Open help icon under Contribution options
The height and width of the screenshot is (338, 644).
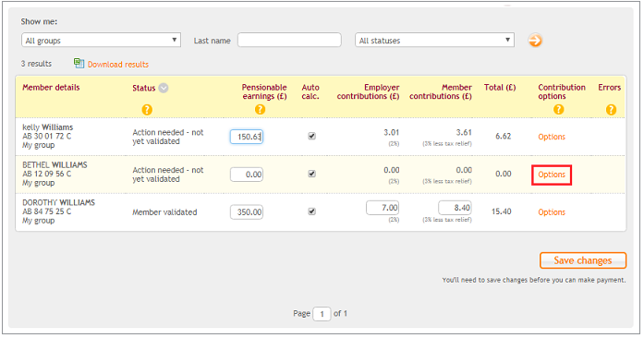559,109
